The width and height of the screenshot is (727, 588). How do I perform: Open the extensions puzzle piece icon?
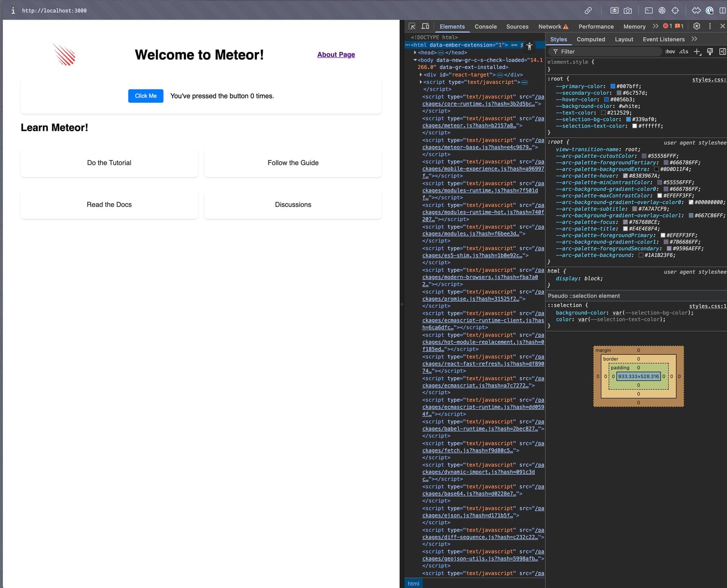point(696,11)
